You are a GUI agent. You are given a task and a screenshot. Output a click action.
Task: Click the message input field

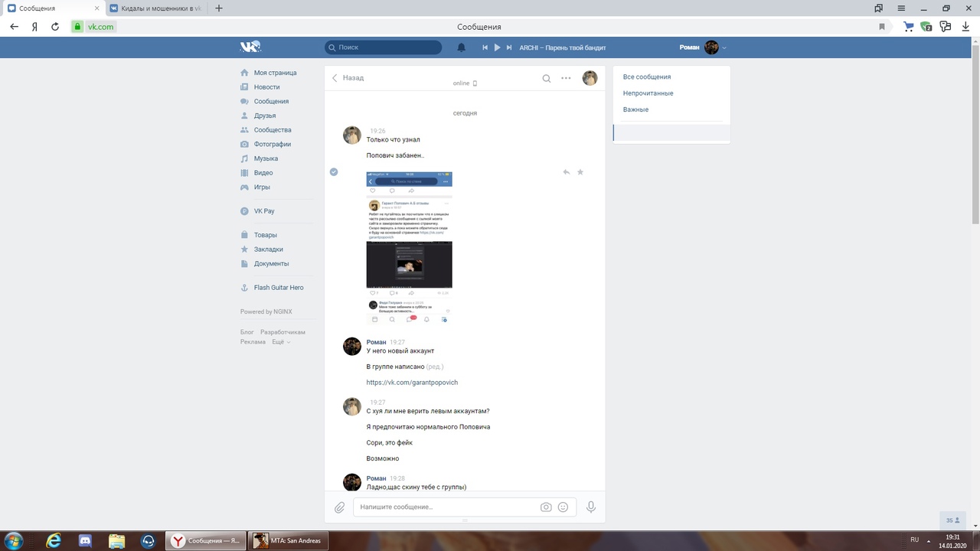[444, 507]
